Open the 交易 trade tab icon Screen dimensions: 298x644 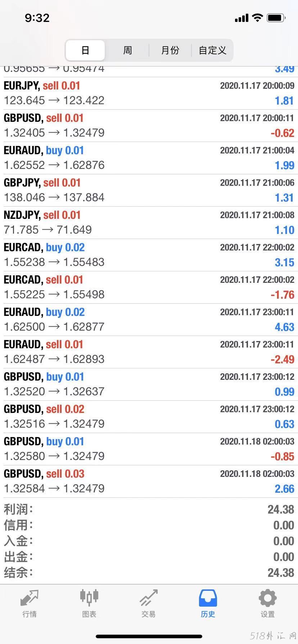pyautogui.click(x=149, y=598)
